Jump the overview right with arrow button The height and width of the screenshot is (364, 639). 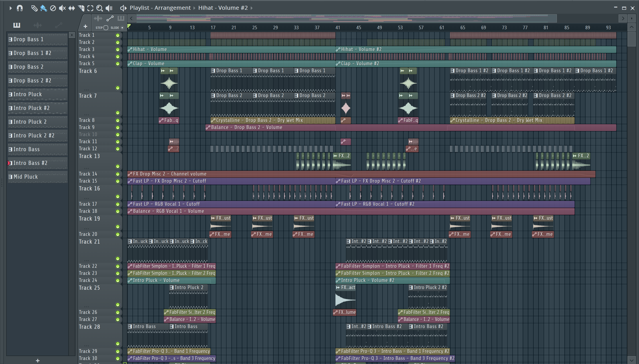pyautogui.click(x=623, y=18)
